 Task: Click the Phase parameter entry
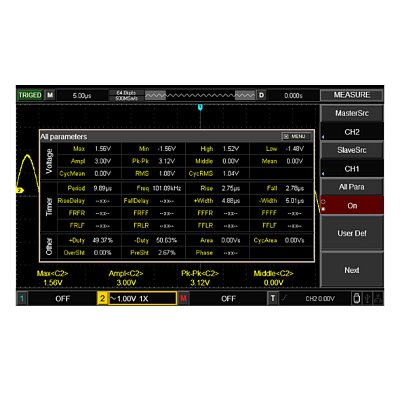click(218, 253)
